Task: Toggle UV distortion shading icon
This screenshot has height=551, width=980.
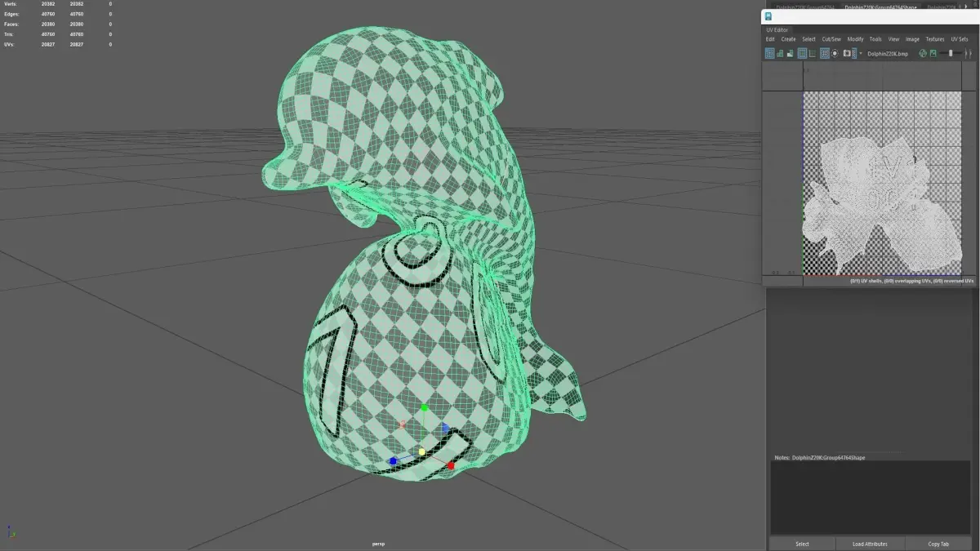Action: pyautogui.click(x=790, y=53)
